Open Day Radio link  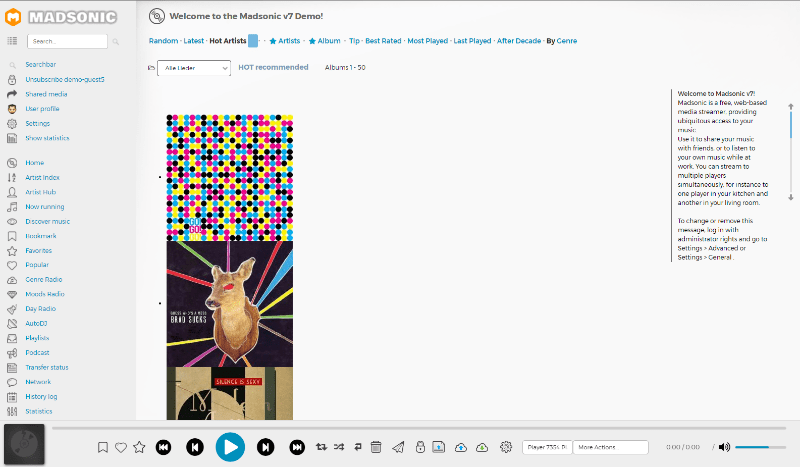pyautogui.click(x=41, y=309)
